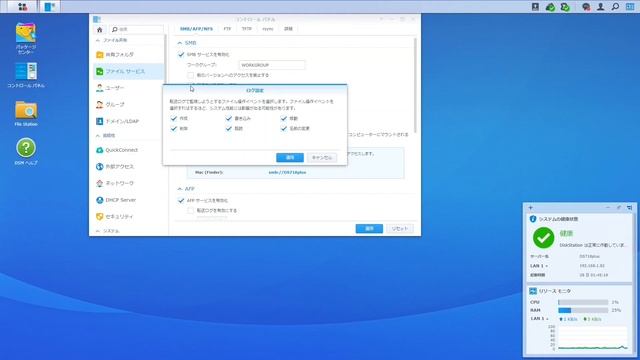
Task: Open the DSM main menu button
Action: tap(23, 7)
